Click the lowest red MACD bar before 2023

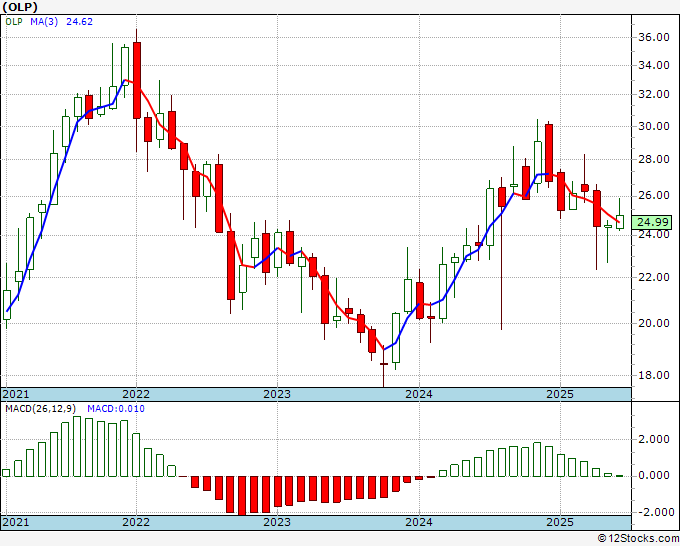coord(242,496)
